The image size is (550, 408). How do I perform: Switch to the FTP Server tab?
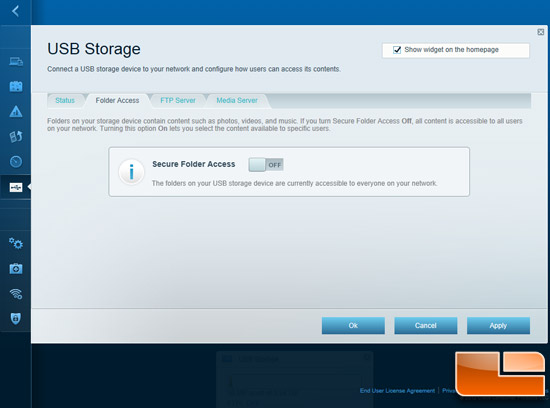[x=178, y=100]
